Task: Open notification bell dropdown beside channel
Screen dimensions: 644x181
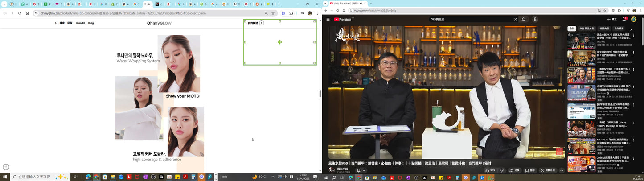Action: point(361,170)
